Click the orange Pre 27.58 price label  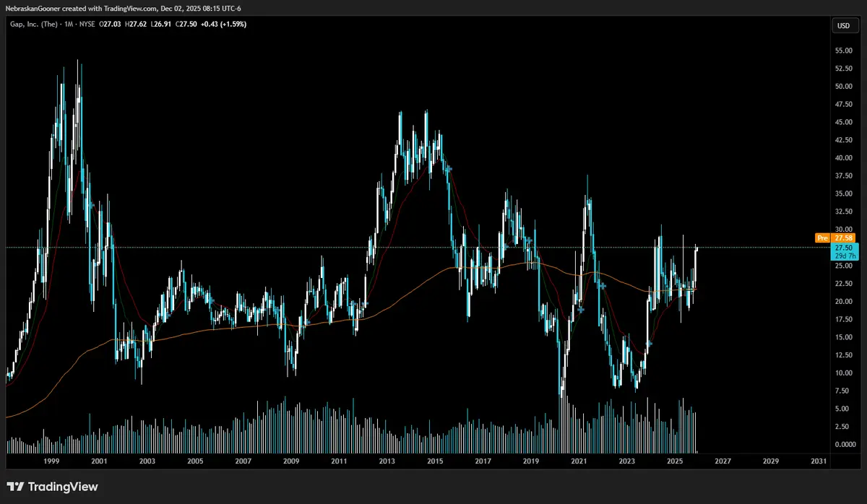836,237
